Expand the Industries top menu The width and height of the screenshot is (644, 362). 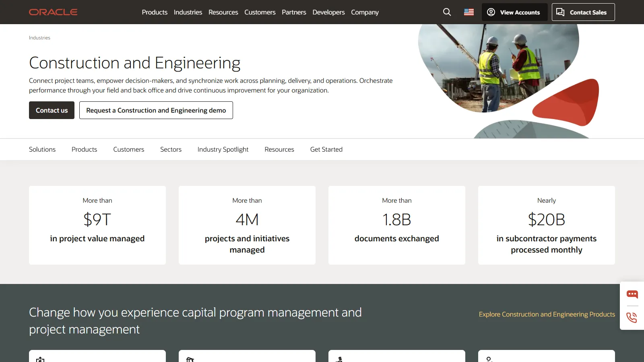[188, 12]
